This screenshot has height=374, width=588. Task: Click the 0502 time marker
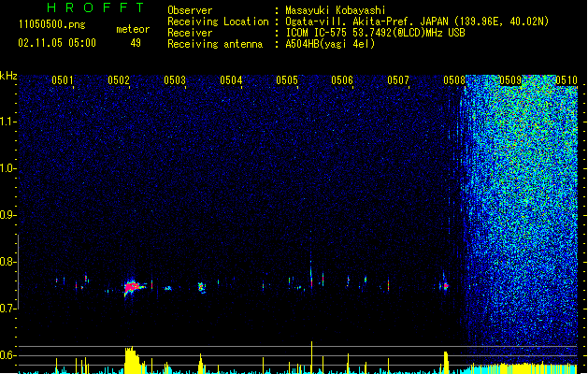[119, 80]
